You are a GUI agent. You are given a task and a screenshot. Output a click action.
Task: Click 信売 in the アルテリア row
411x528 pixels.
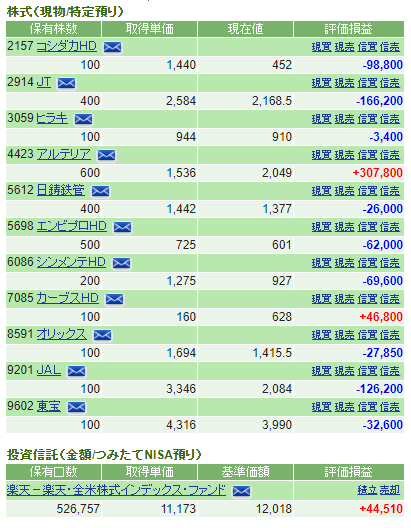390,155
